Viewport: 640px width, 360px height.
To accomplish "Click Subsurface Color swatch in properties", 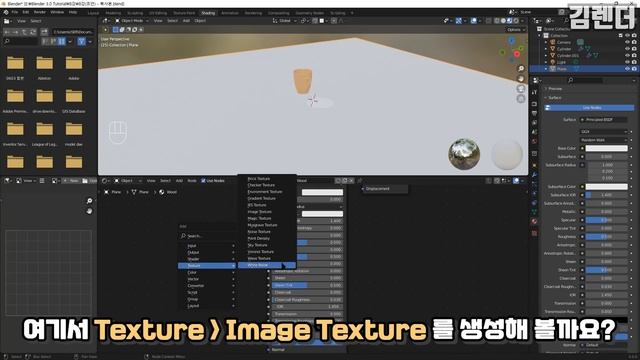I will (607, 187).
